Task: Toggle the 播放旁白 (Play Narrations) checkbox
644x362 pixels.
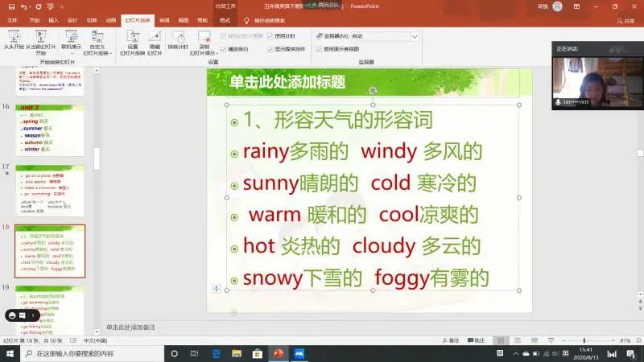Action: click(x=223, y=48)
